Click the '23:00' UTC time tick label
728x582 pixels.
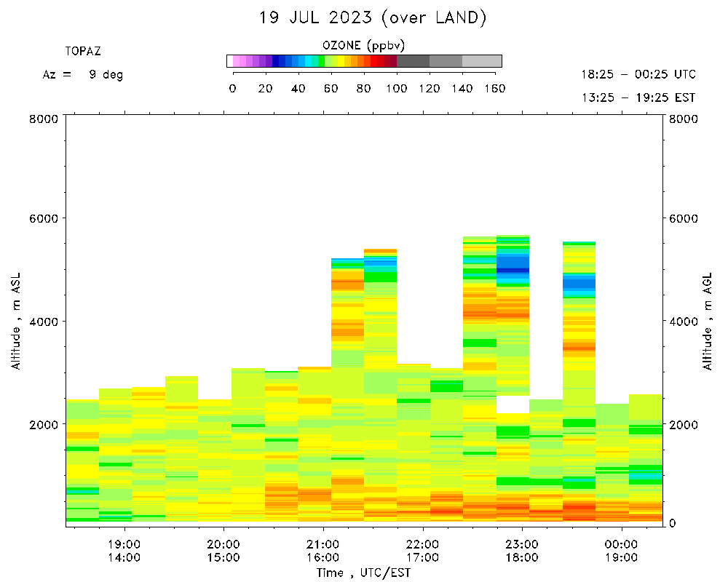click(x=522, y=544)
